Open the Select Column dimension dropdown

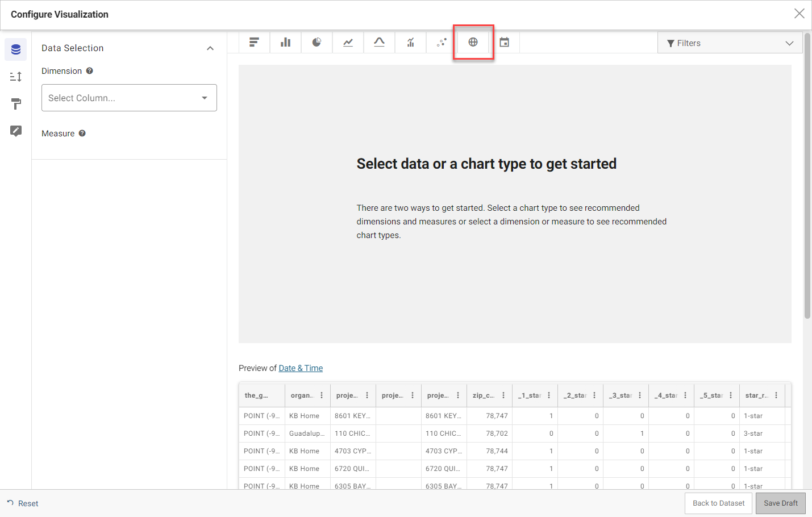tap(129, 98)
